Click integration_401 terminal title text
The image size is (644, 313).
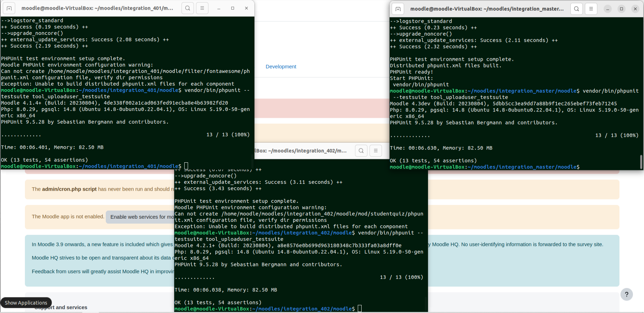pos(97,8)
